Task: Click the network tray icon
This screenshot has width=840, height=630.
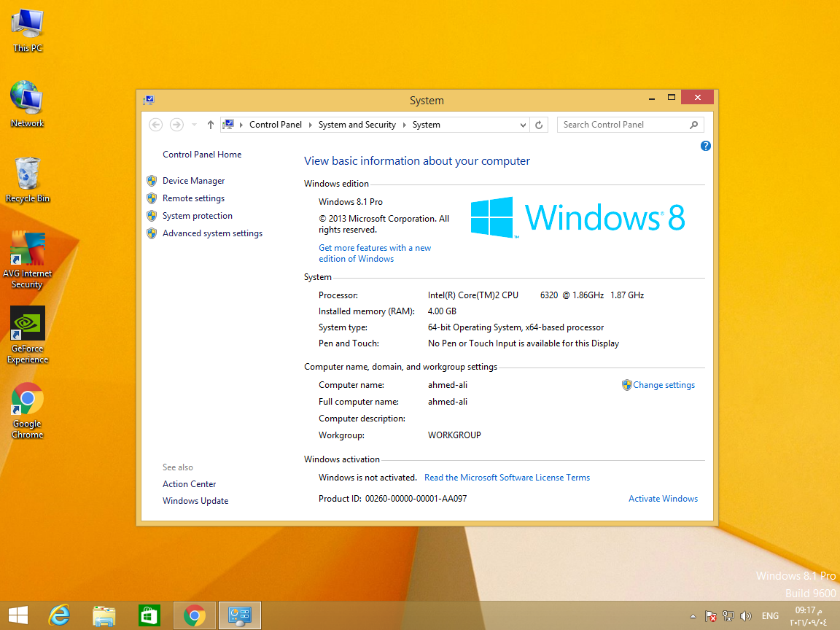Action: click(x=728, y=616)
